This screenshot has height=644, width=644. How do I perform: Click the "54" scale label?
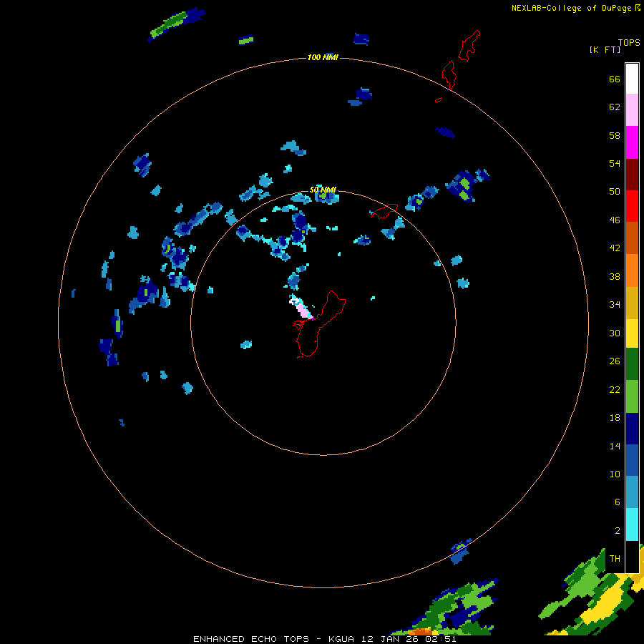pyautogui.click(x=615, y=163)
